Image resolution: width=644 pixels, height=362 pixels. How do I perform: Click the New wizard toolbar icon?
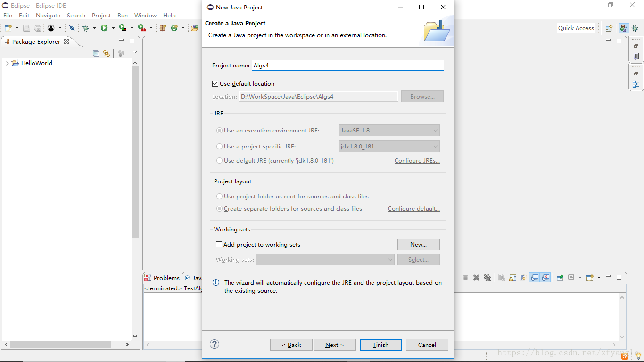(x=8, y=28)
